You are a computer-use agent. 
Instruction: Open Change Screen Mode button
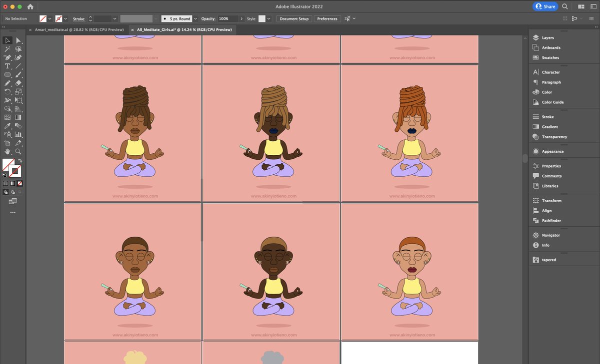pyautogui.click(x=12, y=201)
